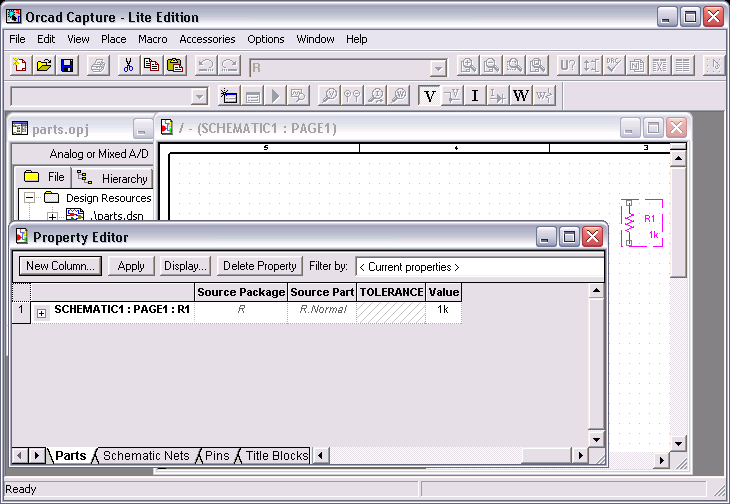Undo the last action
This screenshot has height=504, width=730.
coord(206,66)
